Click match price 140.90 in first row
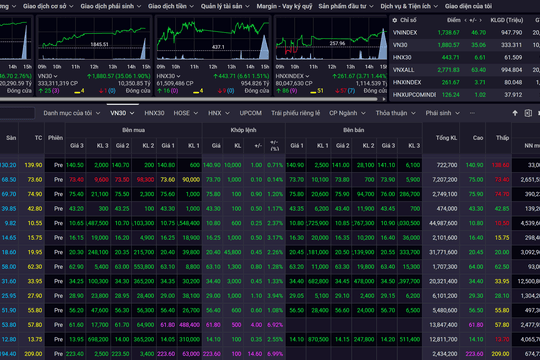This screenshot has width=540, height=360. point(212,165)
